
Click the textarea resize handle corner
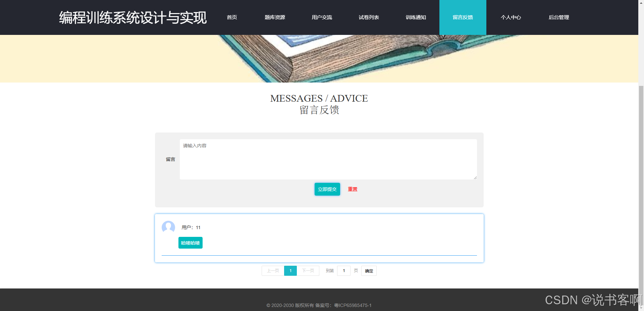pyautogui.click(x=475, y=177)
